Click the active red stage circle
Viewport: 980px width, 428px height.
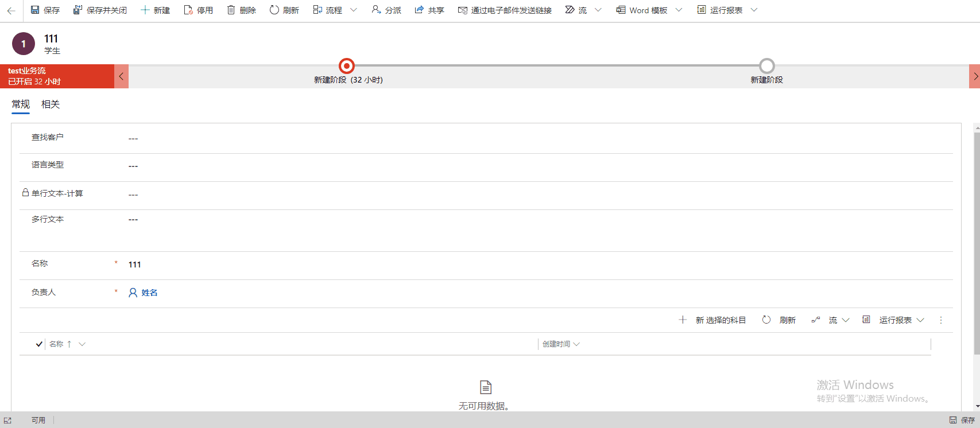pos(347,66)
